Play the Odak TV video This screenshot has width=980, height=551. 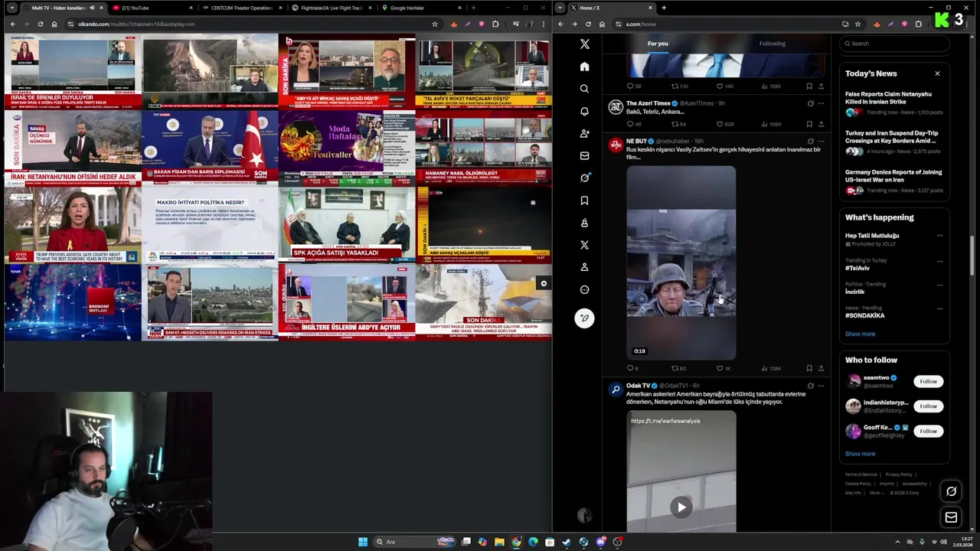pos(681,507)
